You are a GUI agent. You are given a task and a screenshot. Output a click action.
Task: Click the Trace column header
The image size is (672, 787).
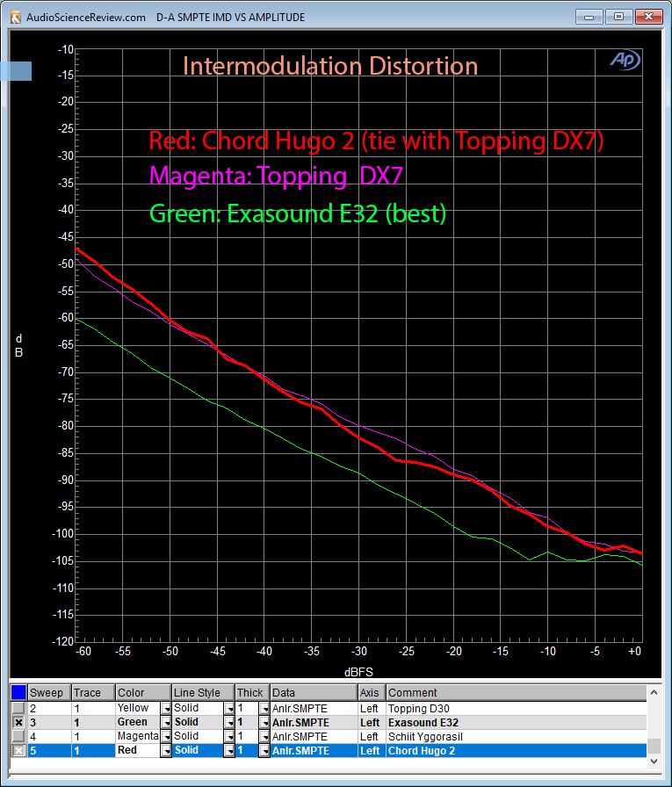tap(93, 693)
